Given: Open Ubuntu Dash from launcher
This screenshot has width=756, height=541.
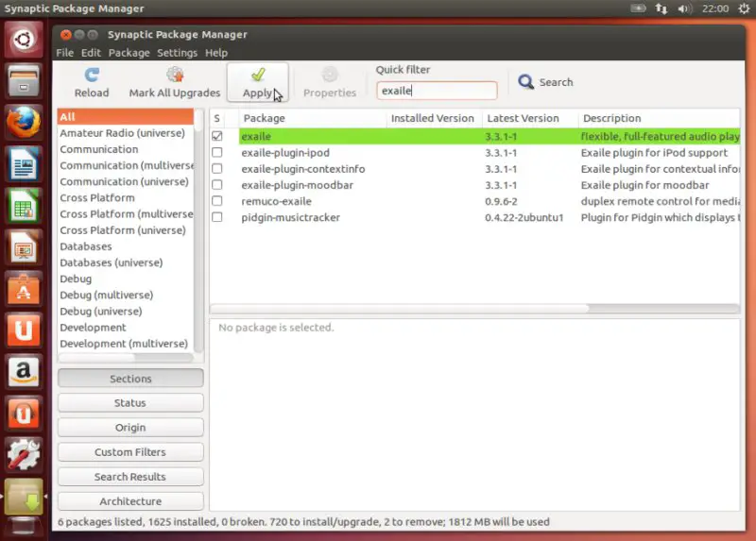Looking at the screenshot, I should point(23,40).
